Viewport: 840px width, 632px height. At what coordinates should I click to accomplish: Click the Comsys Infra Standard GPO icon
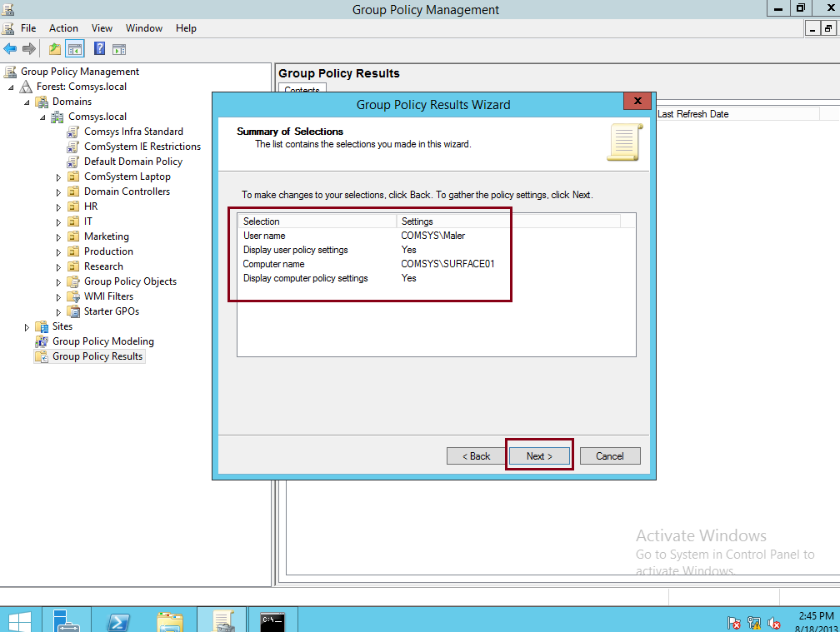[x=72, y=132]
